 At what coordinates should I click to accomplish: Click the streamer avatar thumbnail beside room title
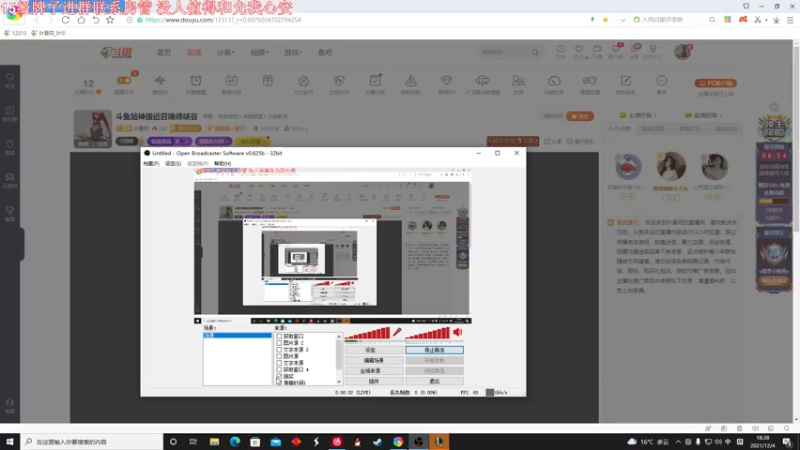coord(93,129)
